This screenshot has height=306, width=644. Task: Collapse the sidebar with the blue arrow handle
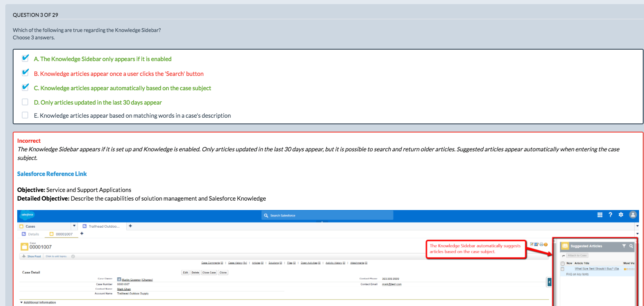pyautogui.click(x=549, y=282)
